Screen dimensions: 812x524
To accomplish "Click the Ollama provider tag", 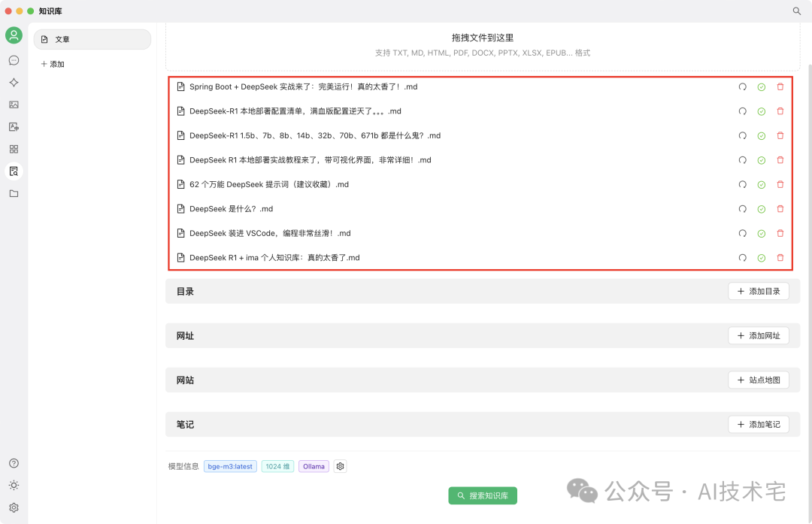I will [x=314, y=467].
